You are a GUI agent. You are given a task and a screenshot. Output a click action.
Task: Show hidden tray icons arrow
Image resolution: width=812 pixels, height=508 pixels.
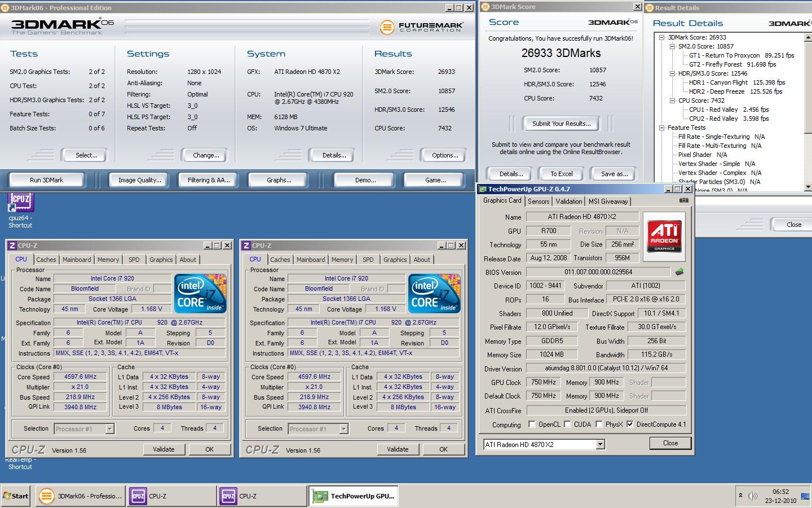coord(740,496)
